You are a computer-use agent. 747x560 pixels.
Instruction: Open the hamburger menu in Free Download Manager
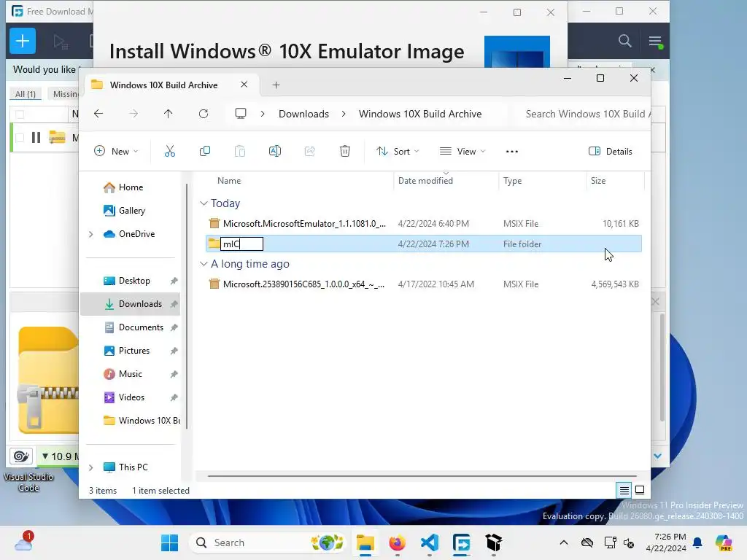tap(655, 41)
